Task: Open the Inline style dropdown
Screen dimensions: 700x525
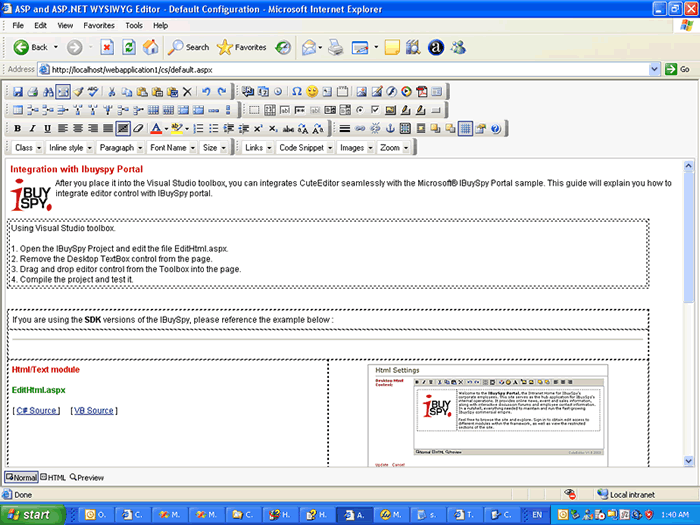Action: [71, 148]
